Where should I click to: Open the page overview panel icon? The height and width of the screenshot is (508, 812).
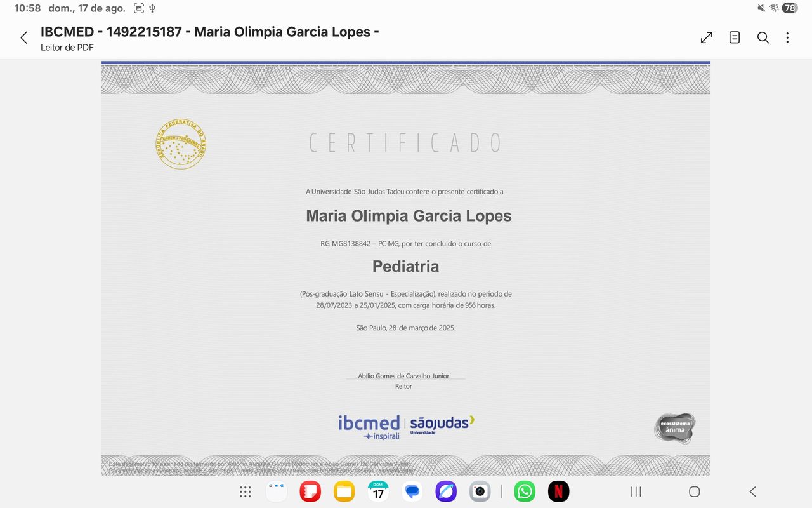point(734,37)
